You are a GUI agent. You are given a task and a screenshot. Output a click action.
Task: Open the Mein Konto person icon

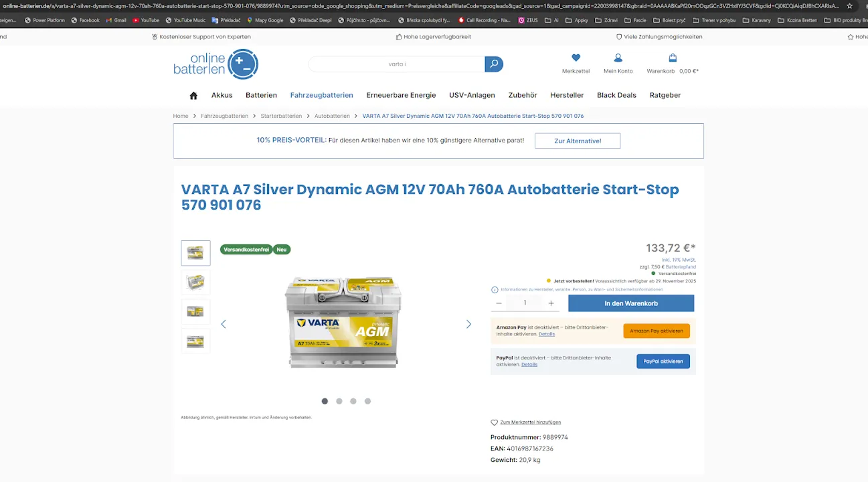[x=618, y=58]
